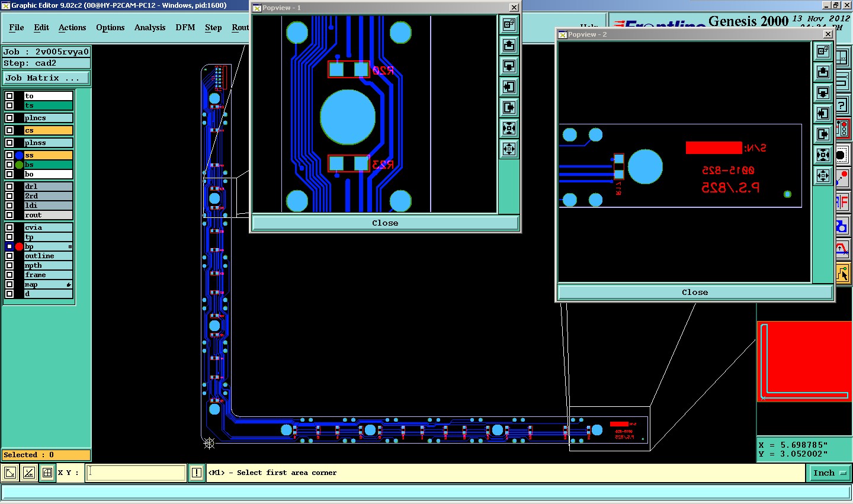Screen dimensions: 853x504
Task: Click the black dot feature icon on right toolbar
Action: [843, 155]
